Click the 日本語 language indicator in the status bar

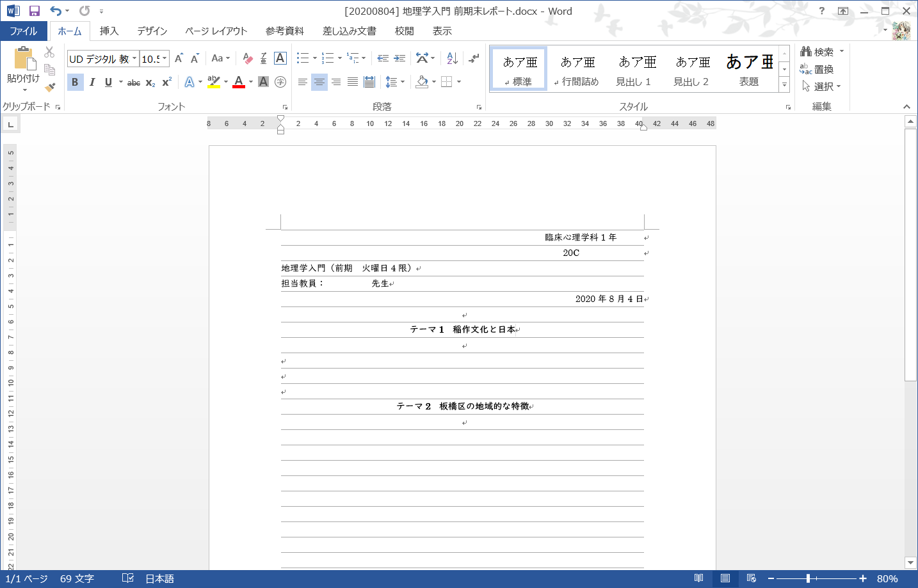click(x=159, y=578)
